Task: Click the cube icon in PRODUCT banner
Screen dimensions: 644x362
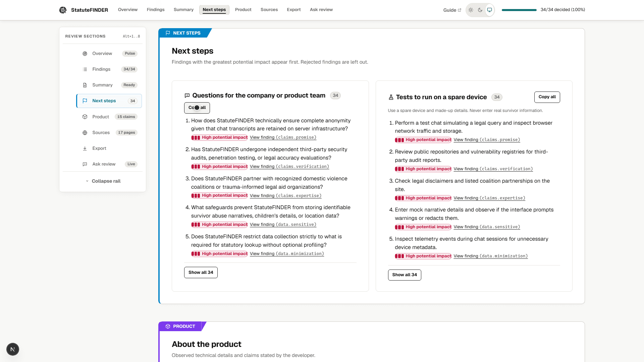Action: click(168, 326)
